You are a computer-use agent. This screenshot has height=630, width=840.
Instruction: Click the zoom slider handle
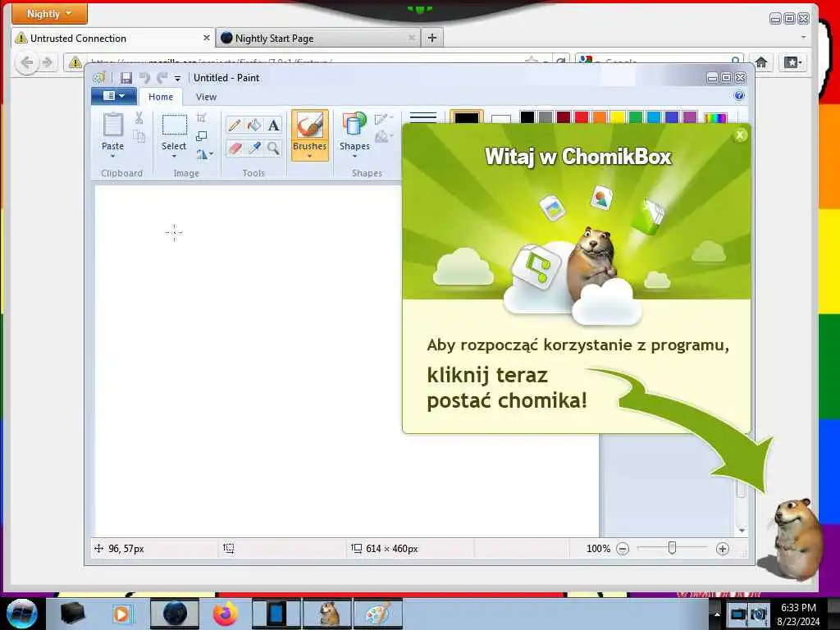tap(672, 548)
